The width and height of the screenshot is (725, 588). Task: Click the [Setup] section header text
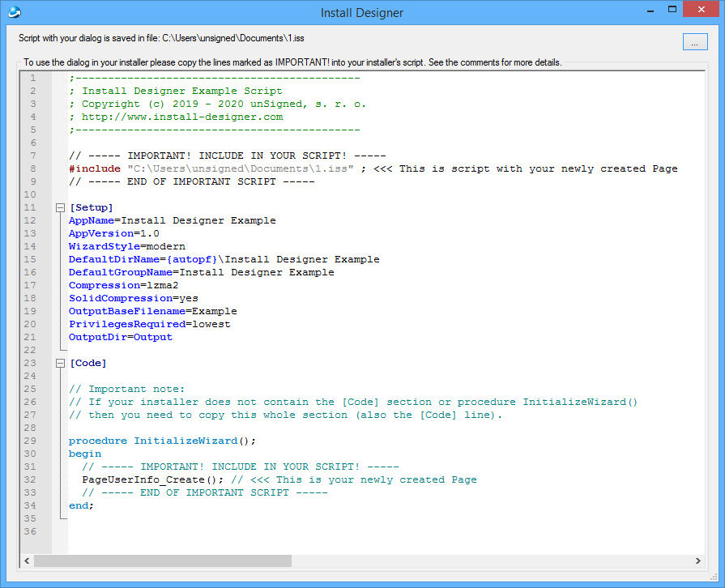92,207
